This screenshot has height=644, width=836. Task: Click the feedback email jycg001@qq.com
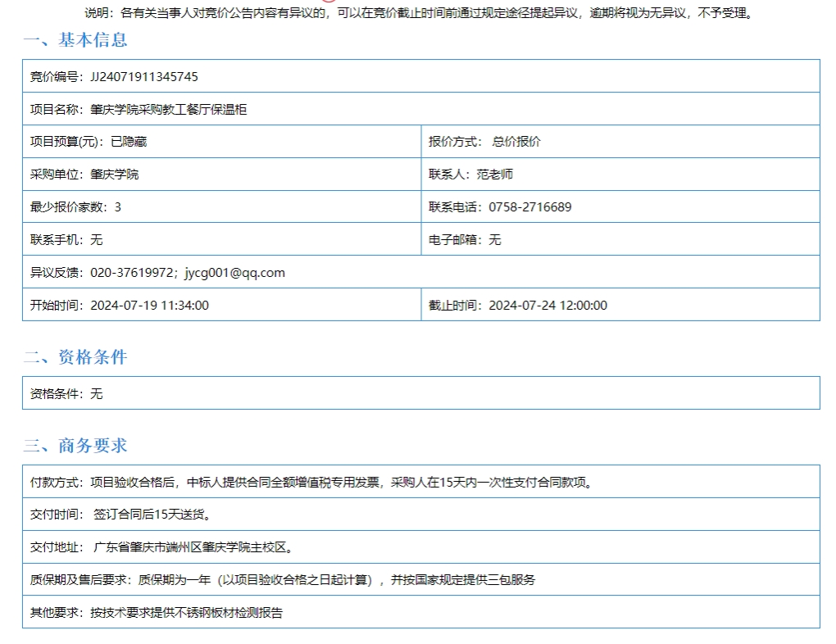pos(234,273)
